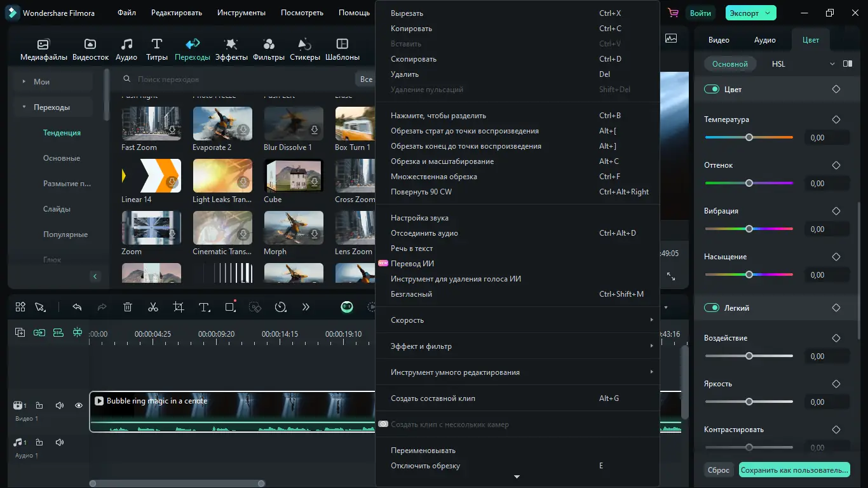Click the Оттенок slider handle
This screenshot has height=488, width=868.
(749, 183)
